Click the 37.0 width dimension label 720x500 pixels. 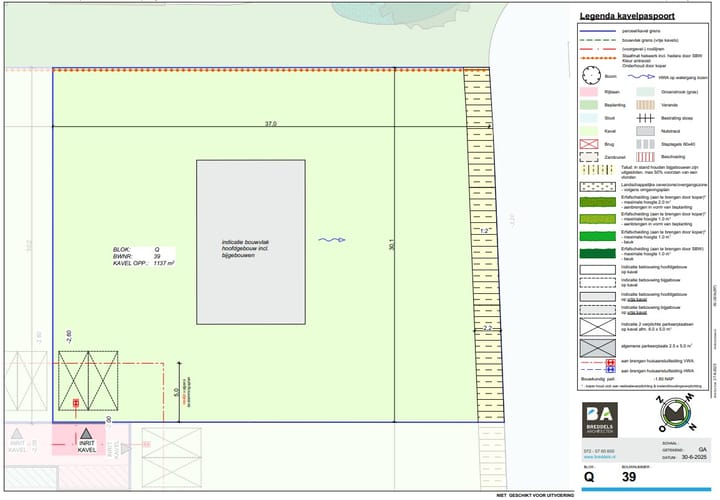(x=270, y=124)
